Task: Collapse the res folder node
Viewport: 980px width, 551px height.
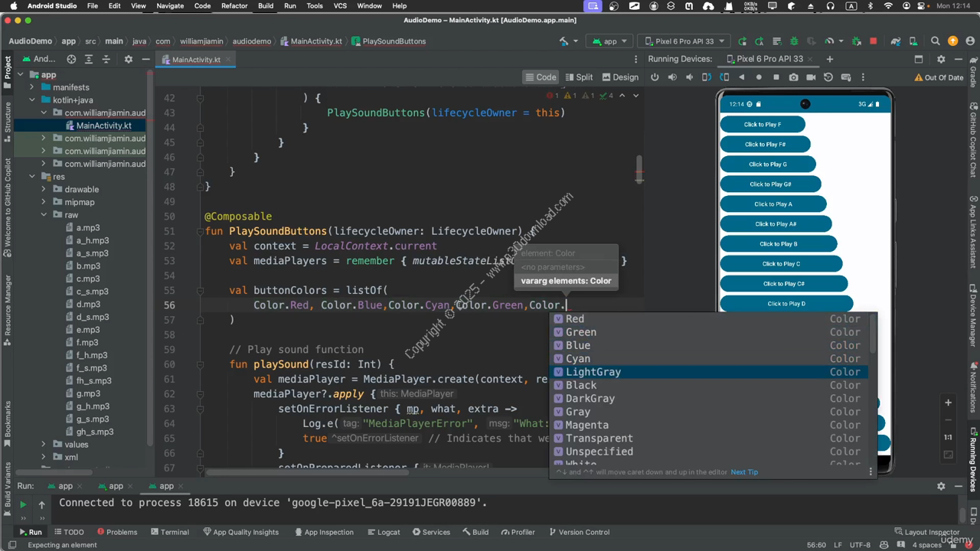Action: [33, 177]
